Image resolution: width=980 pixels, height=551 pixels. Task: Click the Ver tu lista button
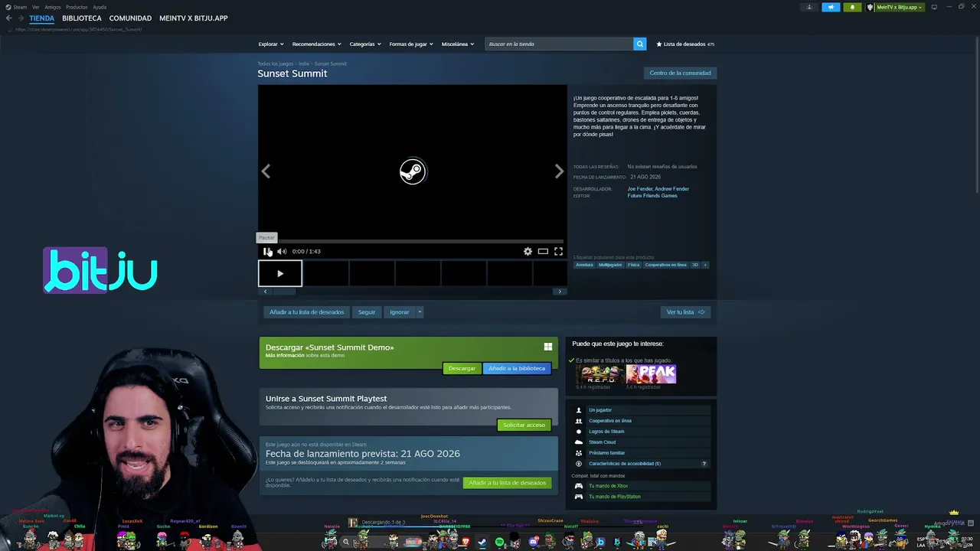click(685, 312)
